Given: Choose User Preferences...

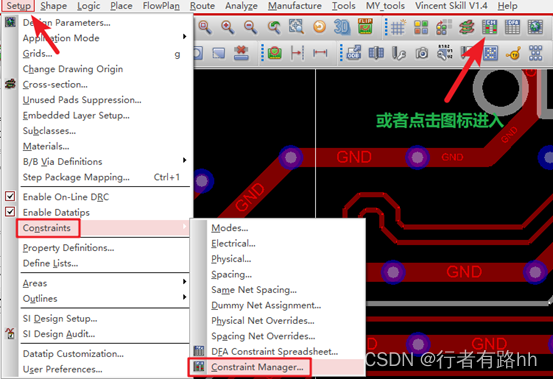Looking at the screenshot, I should pyautogui.click(x=62, y=369).
